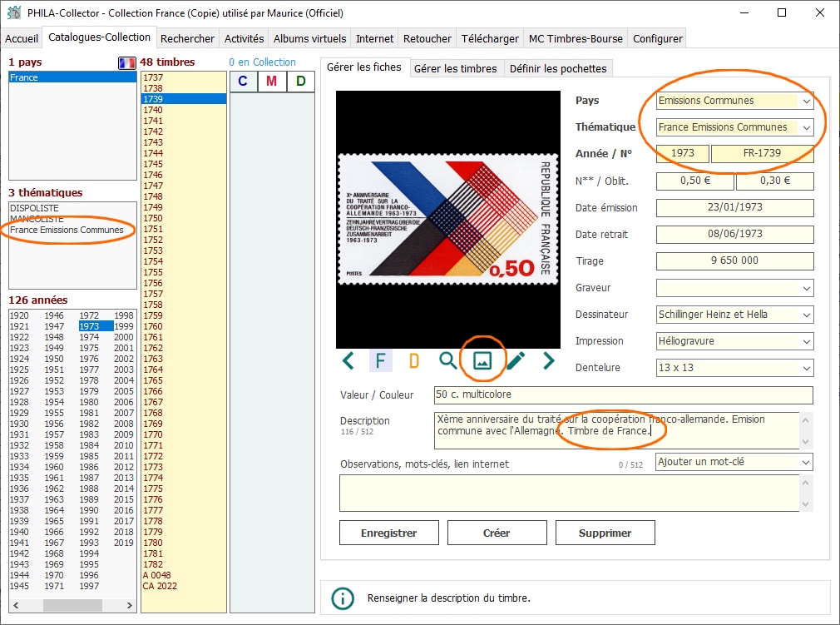This screenshot has height=625, width=840.
Task: Click the Année field showing 1973
Action: (683, 153)
